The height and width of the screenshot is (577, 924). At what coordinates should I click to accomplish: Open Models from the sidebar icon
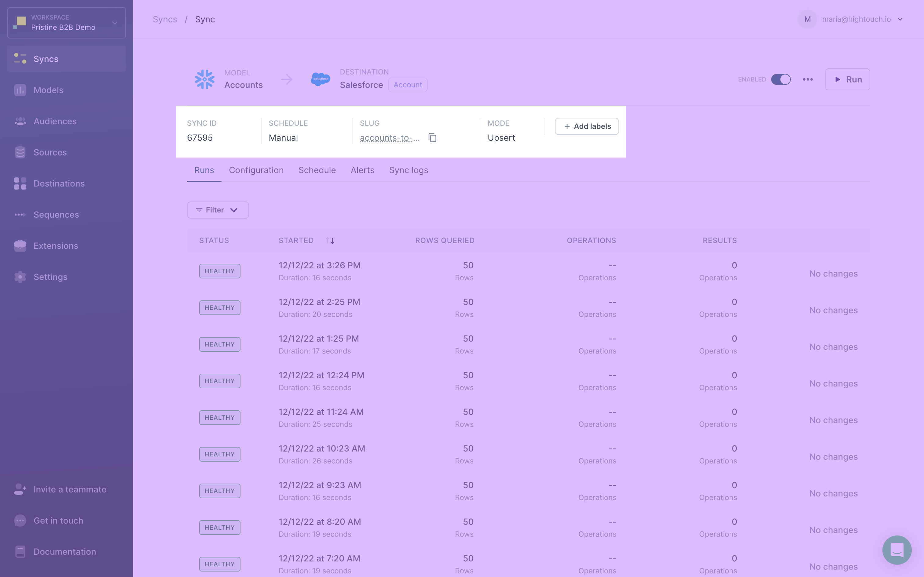click(x=20, y=90)
